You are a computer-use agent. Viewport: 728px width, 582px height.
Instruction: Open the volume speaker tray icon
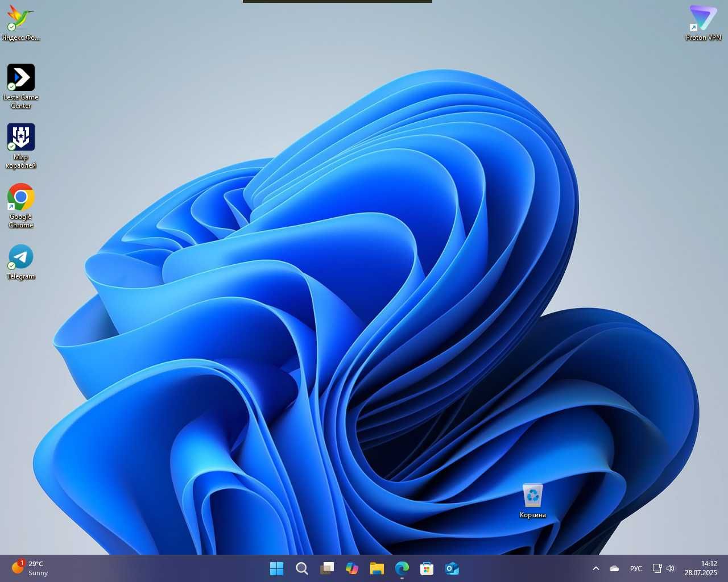(671, 568)
